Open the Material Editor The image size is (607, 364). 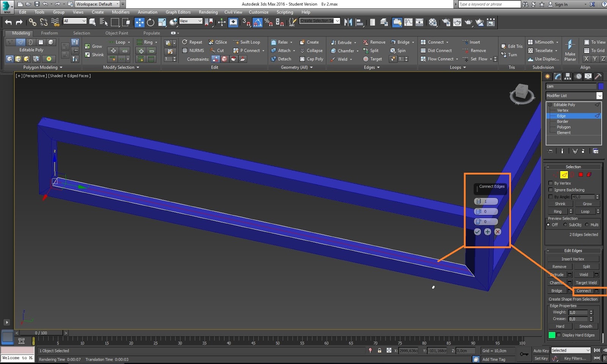coord(432,22)
